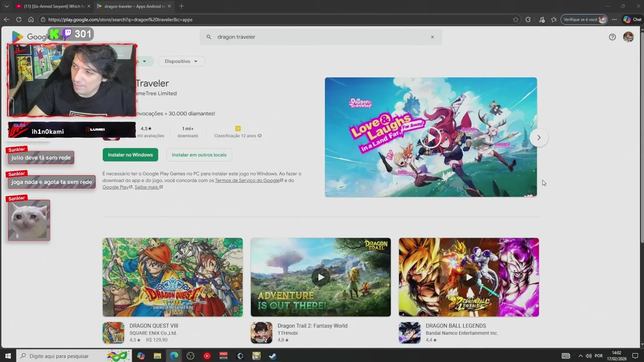Viewport: 644px width, 362px height.
Task: Add this page to favorites star
Action: (x=516, y=20)
